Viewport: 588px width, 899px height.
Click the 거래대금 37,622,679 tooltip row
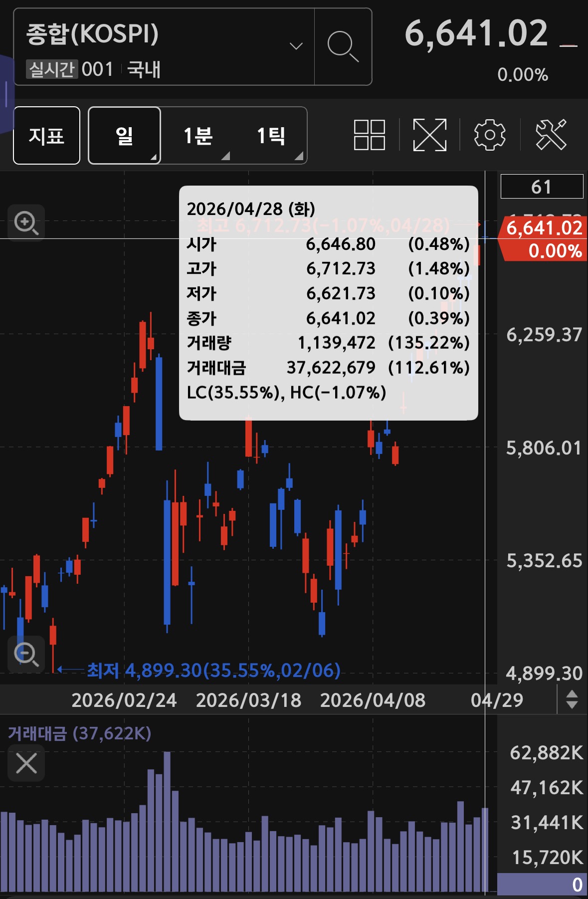[328, 368]
